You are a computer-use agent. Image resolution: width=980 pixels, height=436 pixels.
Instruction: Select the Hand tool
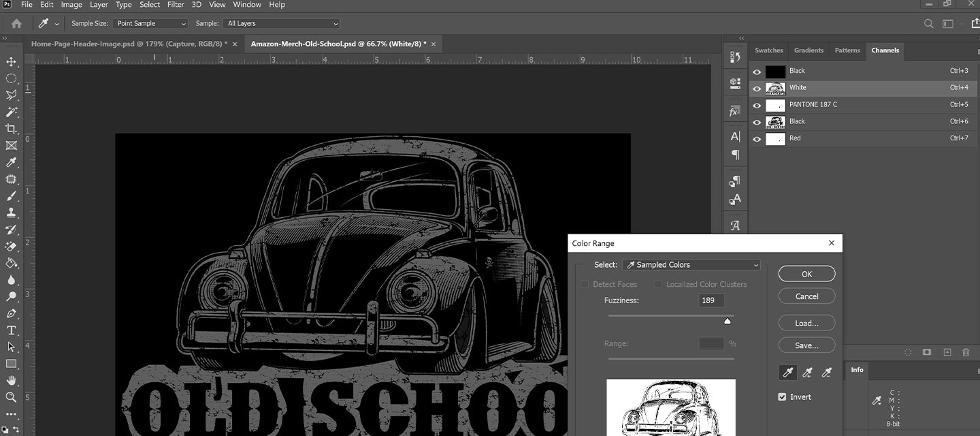(11, 380)
